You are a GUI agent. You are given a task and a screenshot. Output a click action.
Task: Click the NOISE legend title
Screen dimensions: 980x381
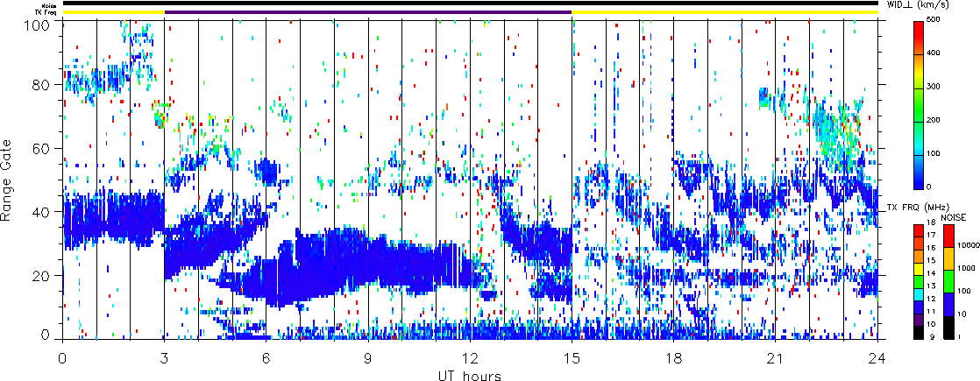(953, 216)
